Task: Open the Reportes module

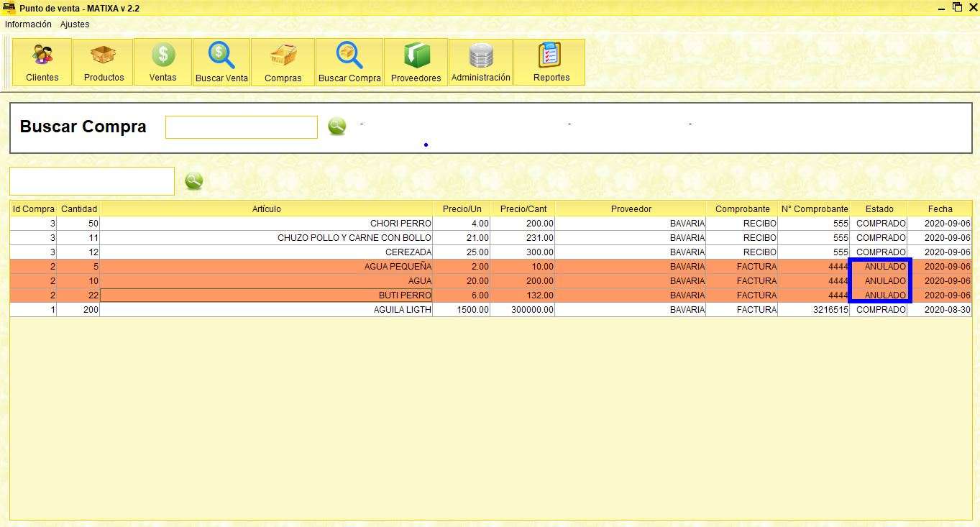Action: (549, 61)
